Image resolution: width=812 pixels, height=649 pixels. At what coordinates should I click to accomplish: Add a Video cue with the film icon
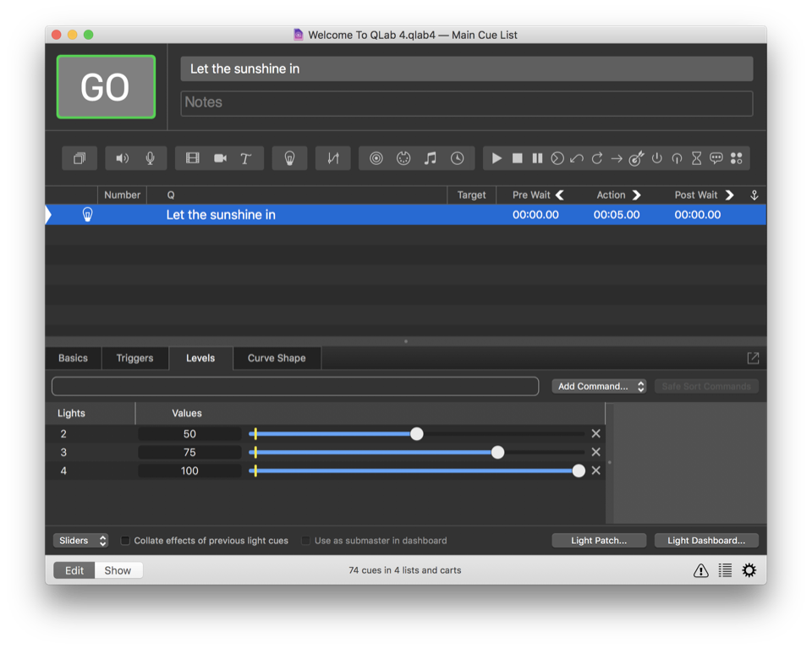point(193,158)
